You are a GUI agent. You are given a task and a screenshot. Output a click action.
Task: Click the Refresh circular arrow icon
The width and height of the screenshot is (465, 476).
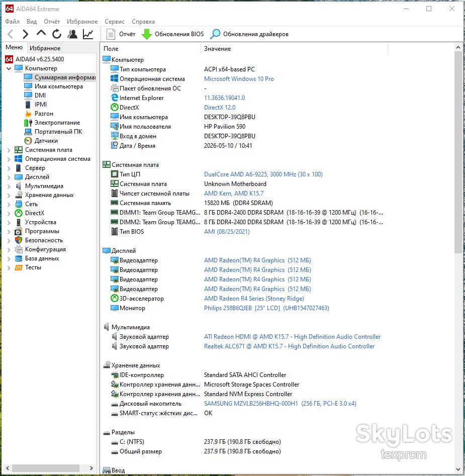tap(57, 34)
